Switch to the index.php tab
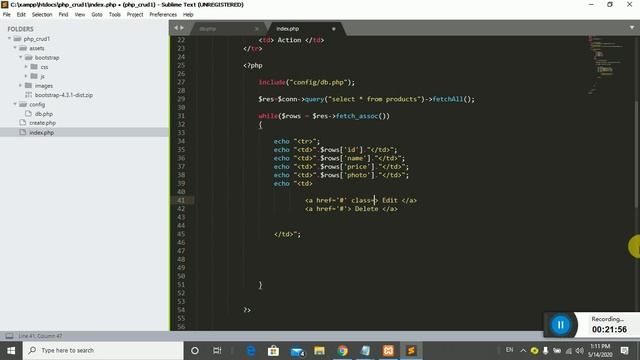 [x=287, y=29]
